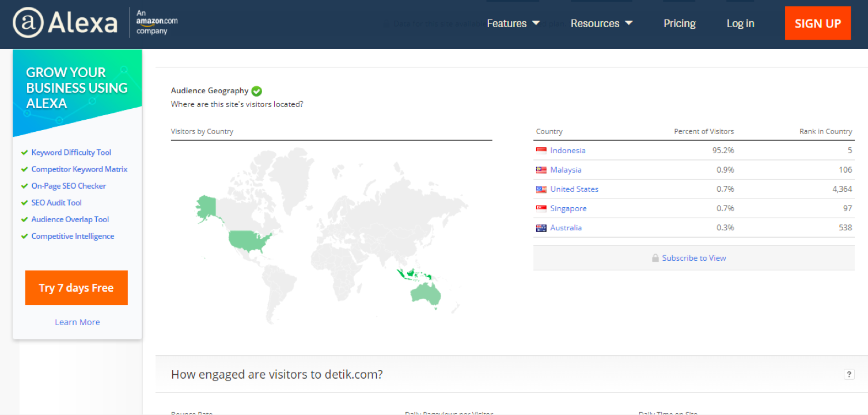Click the Rank in Country column header
Image resolution: width=868 pixels, height=415 pixels.
click(x=825, y=131)
